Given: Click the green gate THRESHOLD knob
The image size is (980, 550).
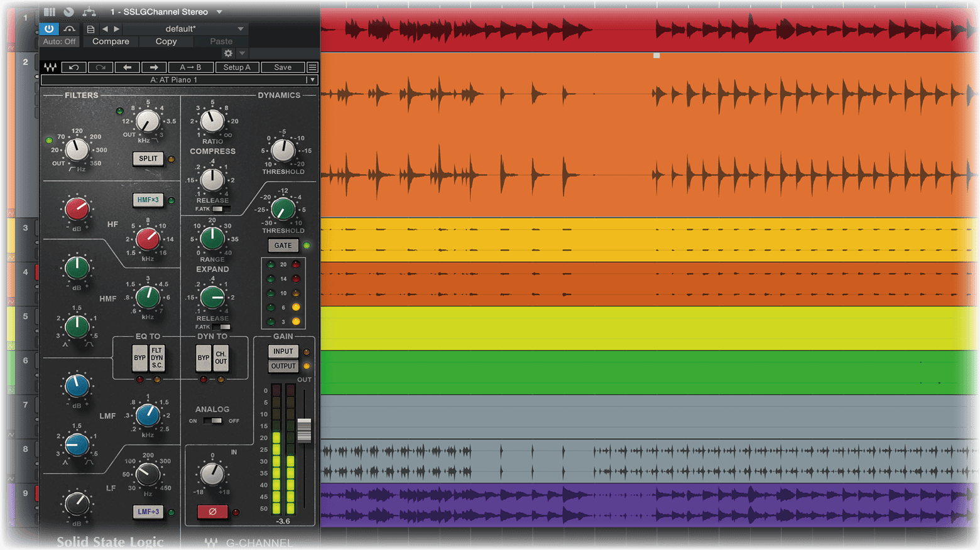Looking at the screenshot, I should (x=283, y=209).
